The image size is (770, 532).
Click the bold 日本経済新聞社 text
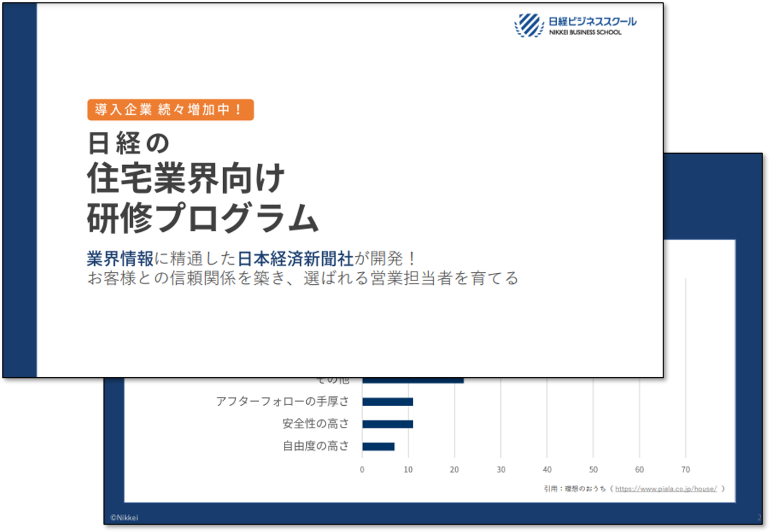[295, 259]
